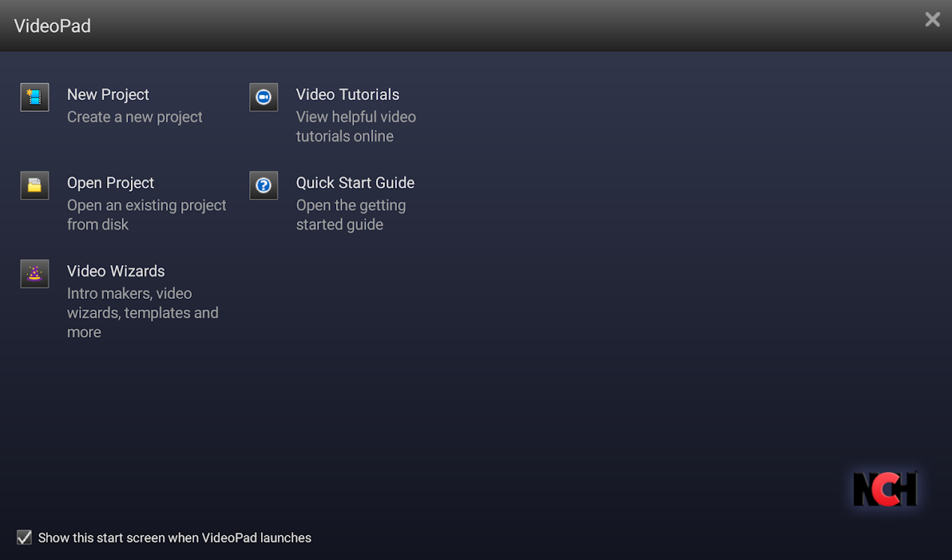Open the Quick Start Guide heading

coord(356,183)
